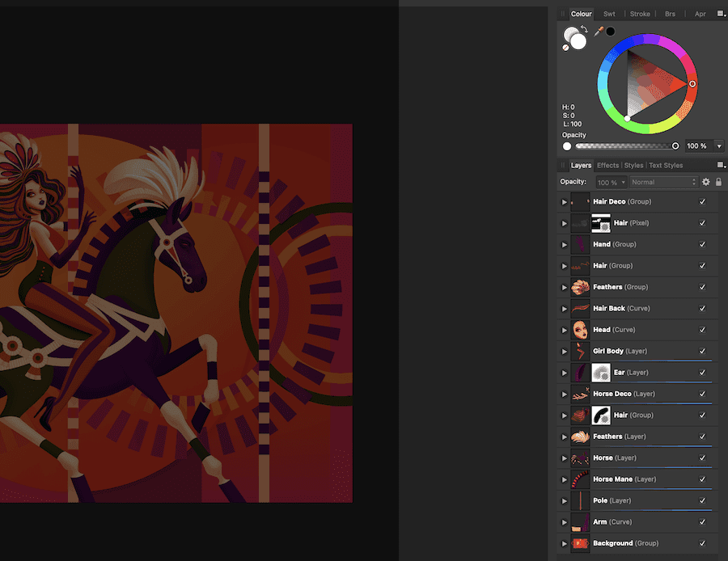
Task: Open the Layers panel preferences menu icon
Action: pyautogui.click(x=719, y=165)
